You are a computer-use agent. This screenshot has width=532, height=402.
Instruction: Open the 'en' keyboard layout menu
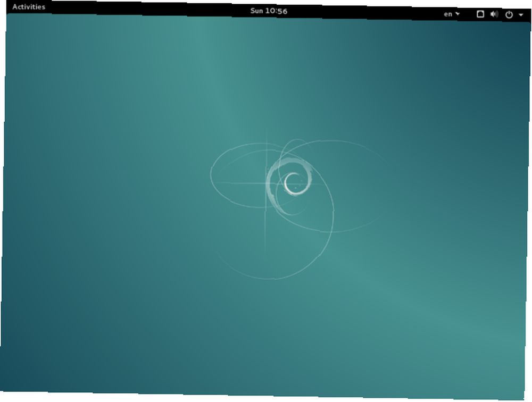tap(452, 14)
